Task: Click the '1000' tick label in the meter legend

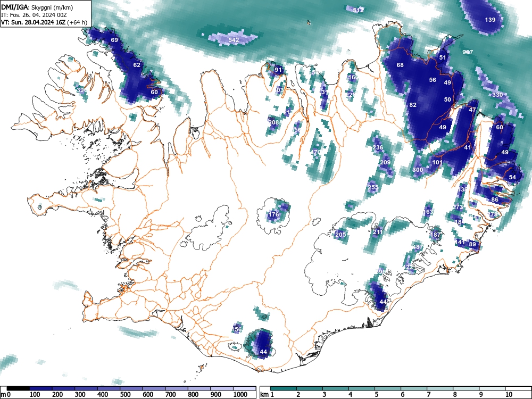Action: tap(240, 394)
